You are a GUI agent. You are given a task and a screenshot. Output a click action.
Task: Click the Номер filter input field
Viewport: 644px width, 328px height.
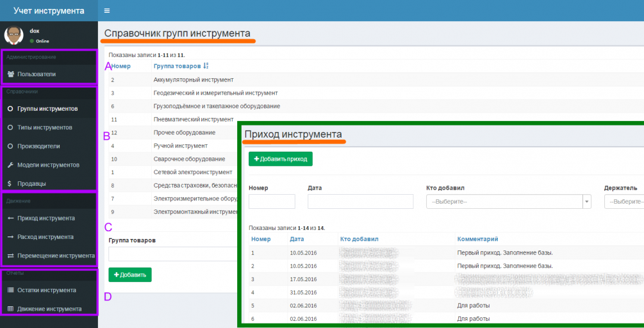[x=272, y=202]
